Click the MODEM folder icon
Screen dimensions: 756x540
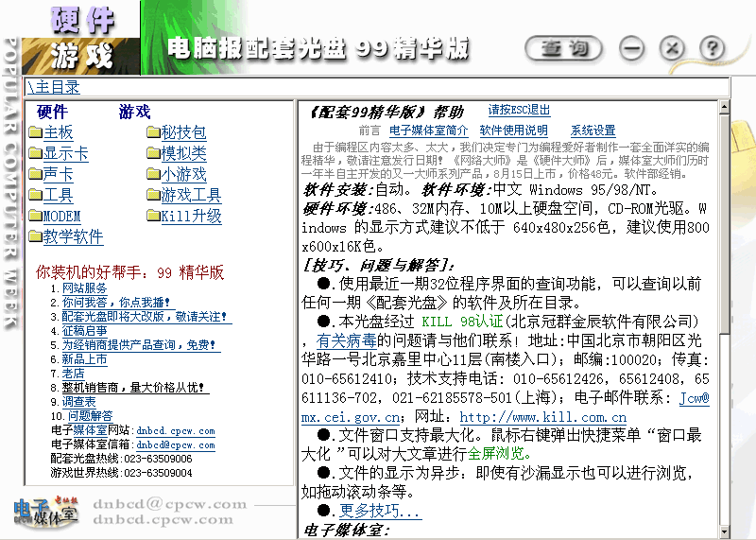click(35, 216)
